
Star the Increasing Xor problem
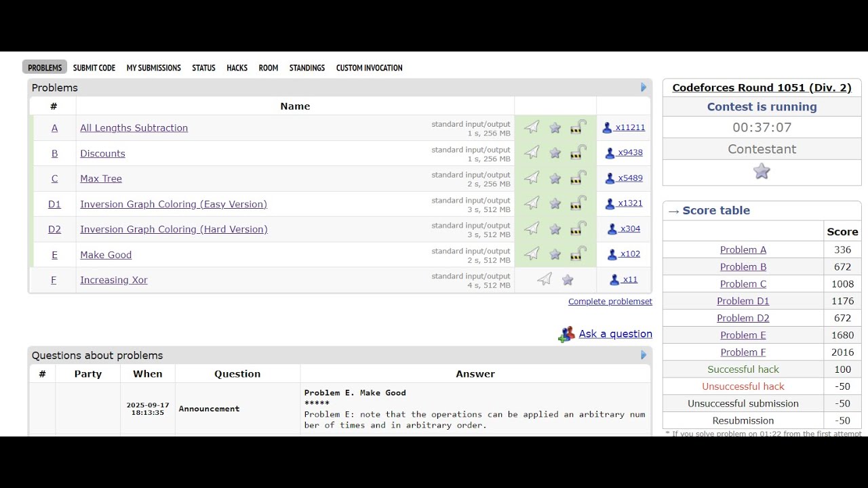(x=568, y=280)
